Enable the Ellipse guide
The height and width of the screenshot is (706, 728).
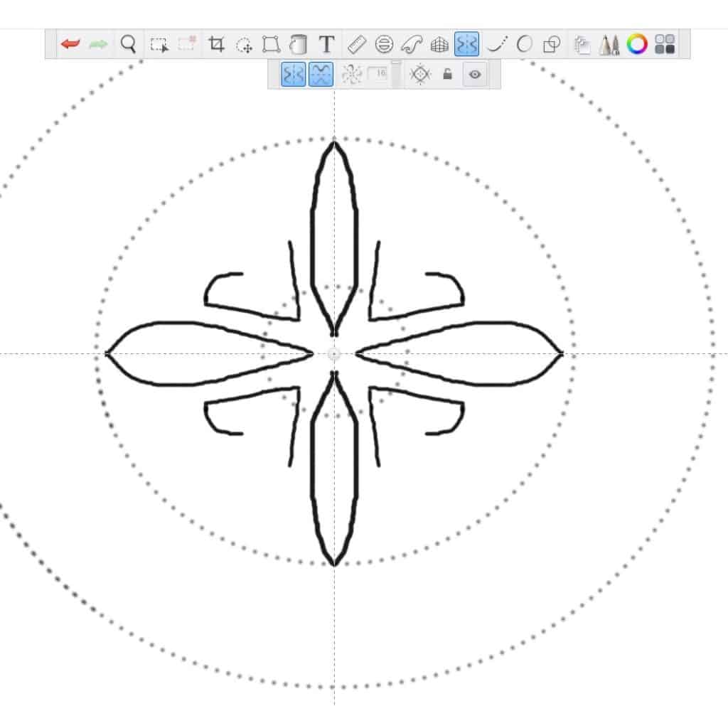pyautogui.click(x=384, y=45)
